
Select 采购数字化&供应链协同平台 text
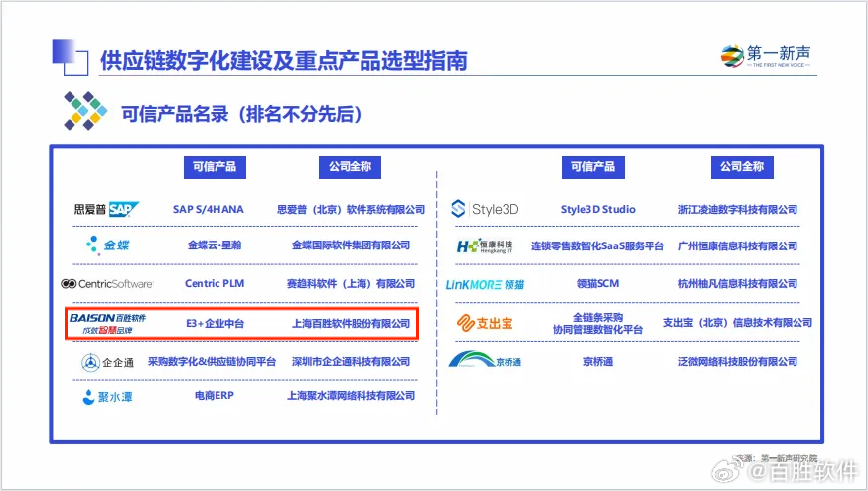click(212, 362)
